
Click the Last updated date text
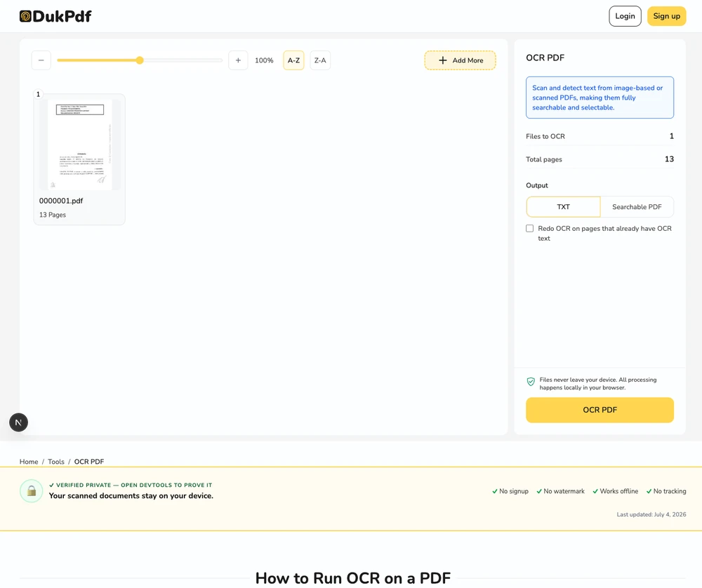[651, 514]
